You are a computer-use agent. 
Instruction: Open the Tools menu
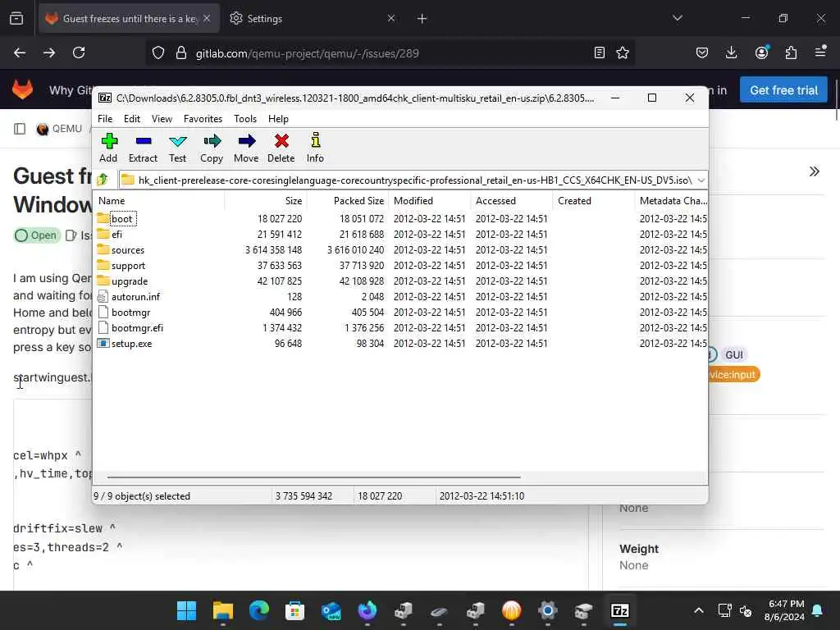(x=245, y=119)
